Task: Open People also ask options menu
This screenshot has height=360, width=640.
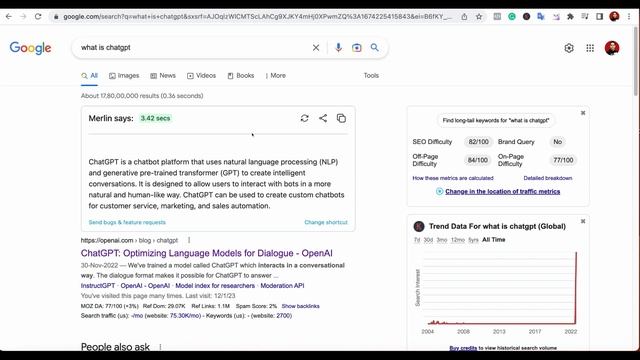Action: tap(160, 347)
